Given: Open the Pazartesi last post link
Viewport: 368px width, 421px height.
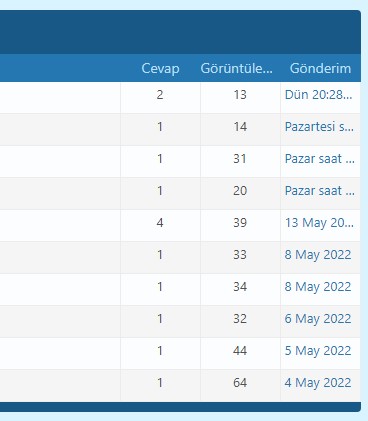Looking at the screenshot, I should tap(319, 127).
